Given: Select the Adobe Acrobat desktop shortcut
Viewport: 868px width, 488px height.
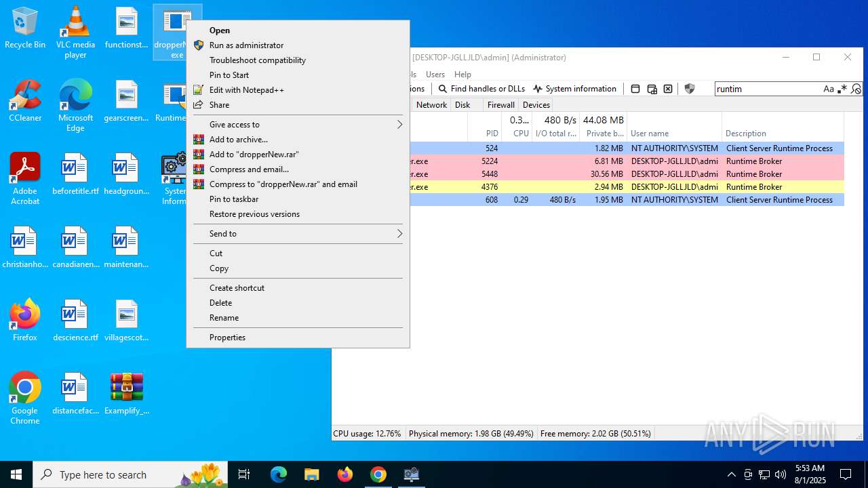Looking at the screenshot, I should coord(25,178).
